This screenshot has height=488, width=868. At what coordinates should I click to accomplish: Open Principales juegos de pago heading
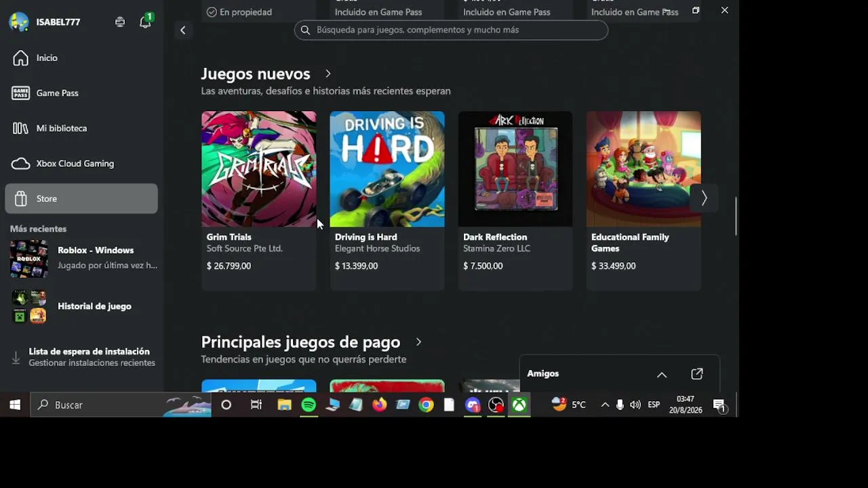[300, 342]
